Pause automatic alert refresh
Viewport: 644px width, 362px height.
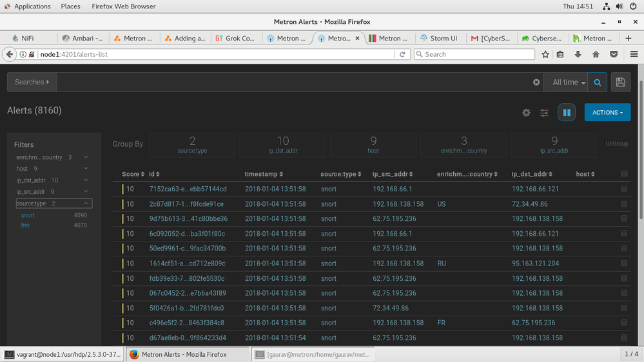pyautogui.click(x=567, y=113)
